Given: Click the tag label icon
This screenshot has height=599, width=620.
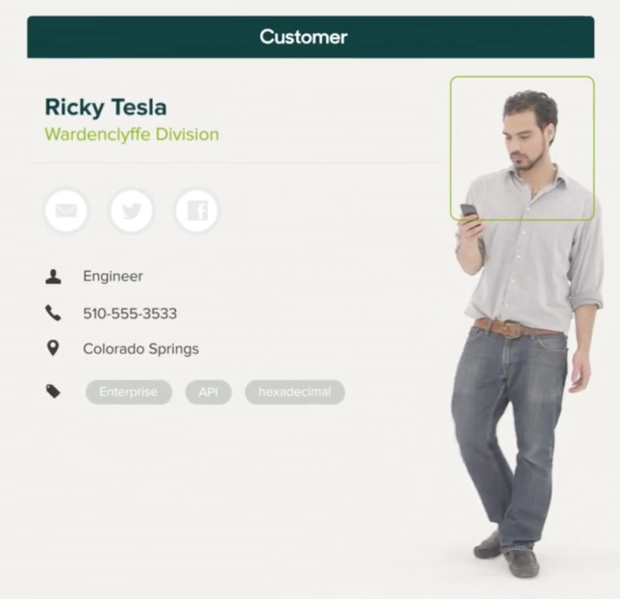Looking at the screenshot, I should click(53, 391).
